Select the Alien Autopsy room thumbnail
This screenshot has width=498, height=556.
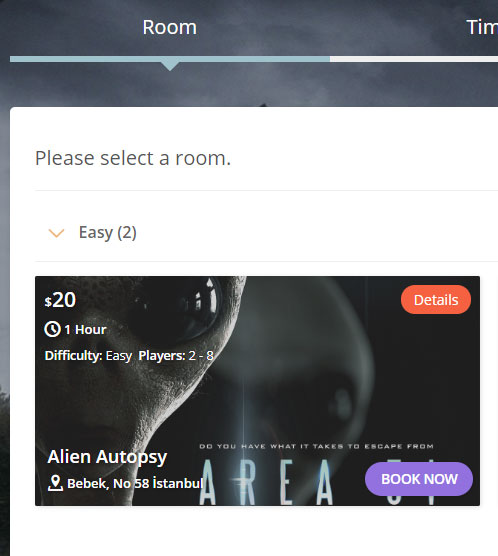[x=258, y=391]
